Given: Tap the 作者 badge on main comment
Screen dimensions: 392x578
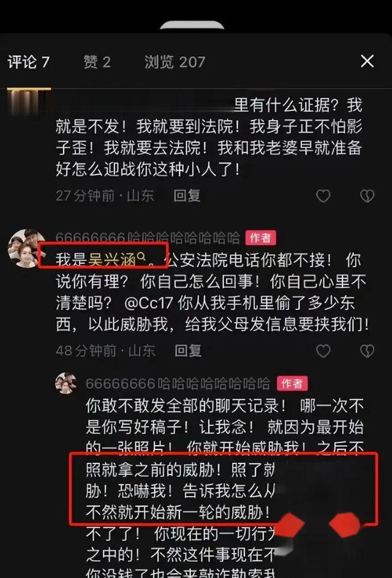Looking at the screenshot, I should [x=261, y=238].
